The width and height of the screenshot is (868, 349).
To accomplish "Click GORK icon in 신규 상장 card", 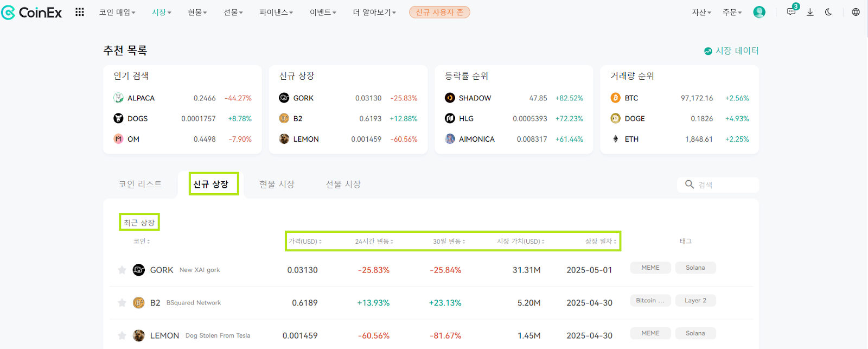I will tap(284, 98).
